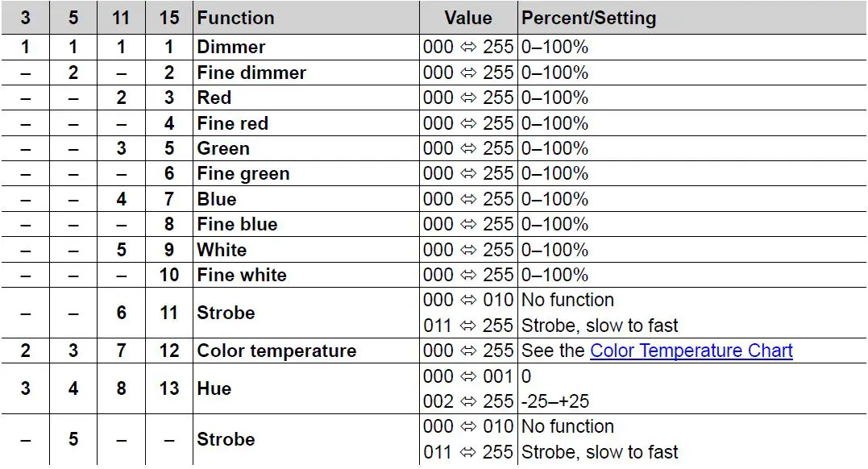Select the Value column header

[467, 18]
